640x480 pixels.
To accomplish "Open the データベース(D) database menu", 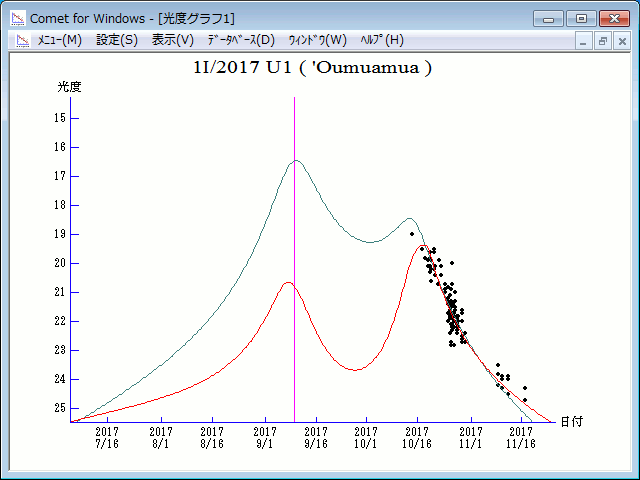I will [240, 40].
